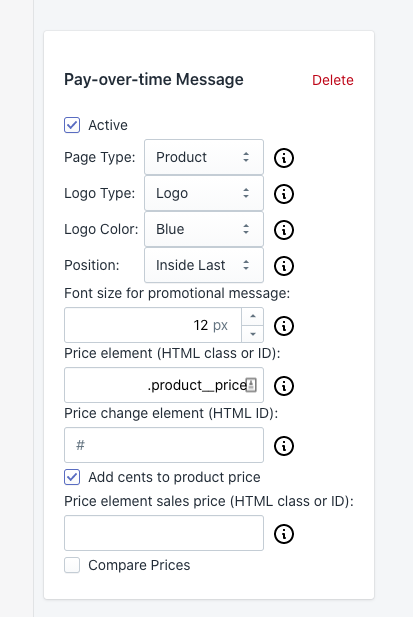Enable the Compare Prices checkbox
The image size is (413, 617).
[72, 565]
